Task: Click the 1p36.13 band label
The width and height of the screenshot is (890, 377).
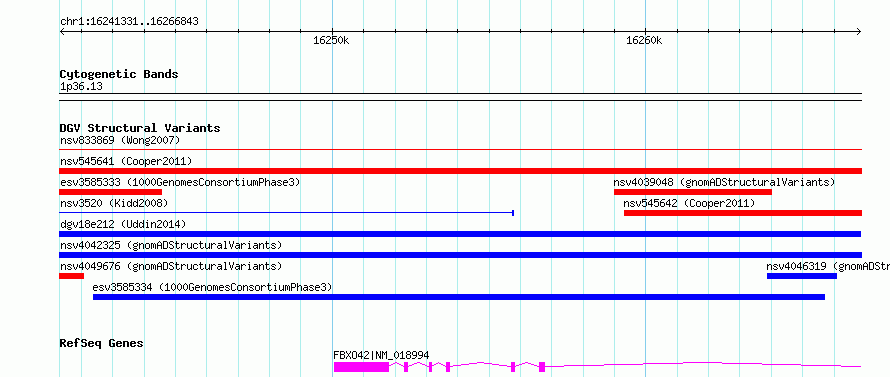Action: click(x=81, y=87)
